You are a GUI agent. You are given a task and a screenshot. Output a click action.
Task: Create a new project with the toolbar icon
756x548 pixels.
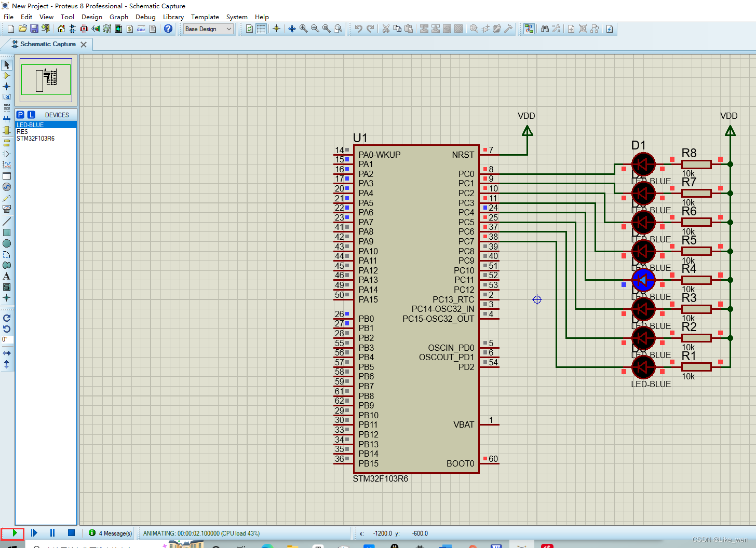click(11, 29)
